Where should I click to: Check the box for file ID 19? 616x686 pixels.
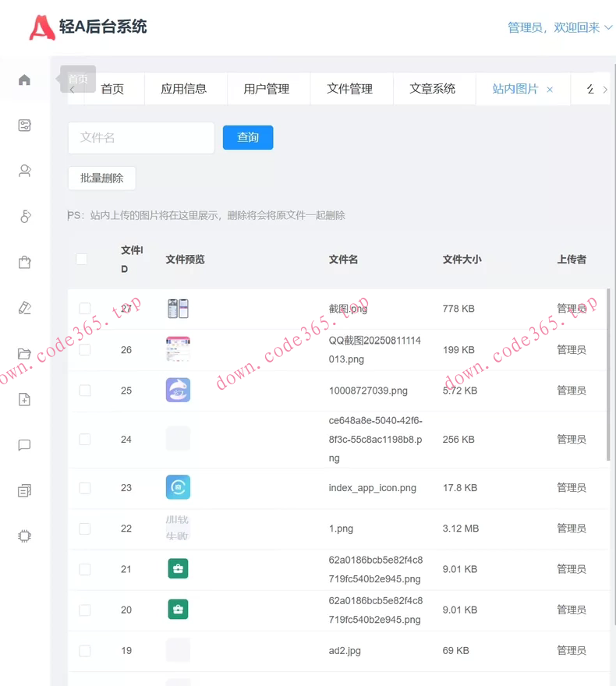coord(85,651)
